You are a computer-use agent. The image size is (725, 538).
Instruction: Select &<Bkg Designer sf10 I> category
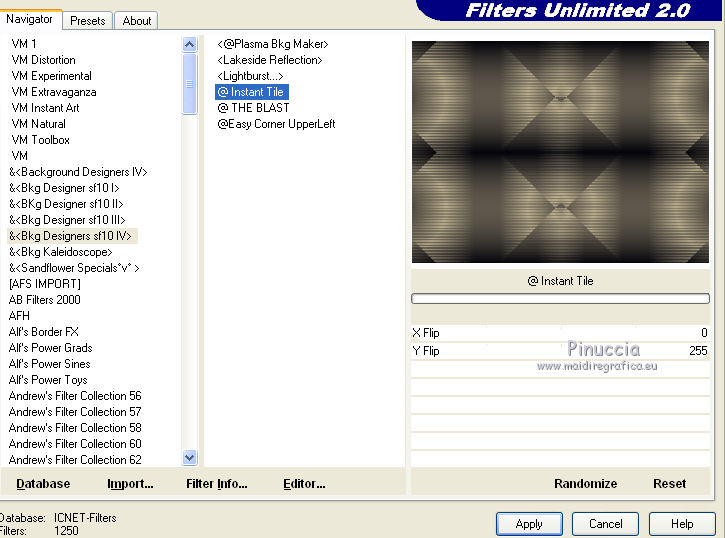coord(64,188)
